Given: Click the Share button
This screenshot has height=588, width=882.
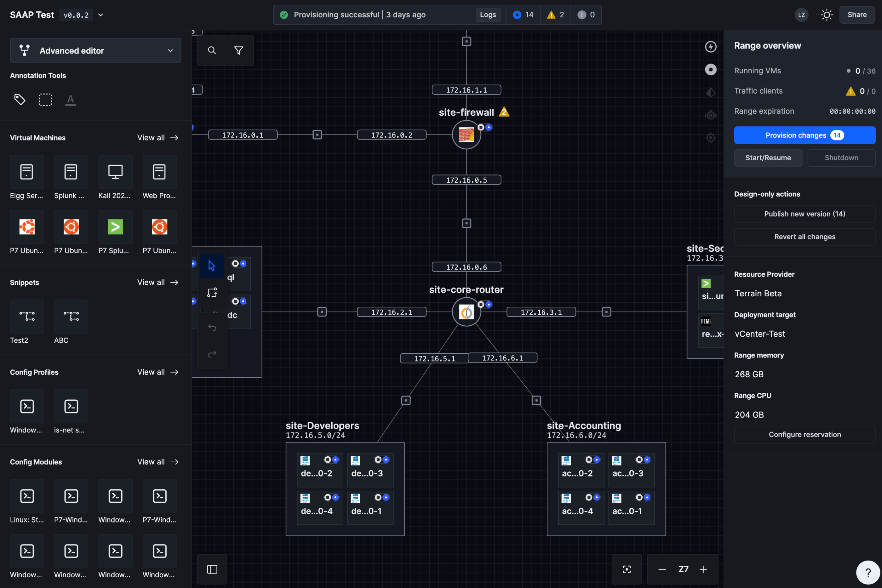Looking at the screenshot, I should [857, 14].
